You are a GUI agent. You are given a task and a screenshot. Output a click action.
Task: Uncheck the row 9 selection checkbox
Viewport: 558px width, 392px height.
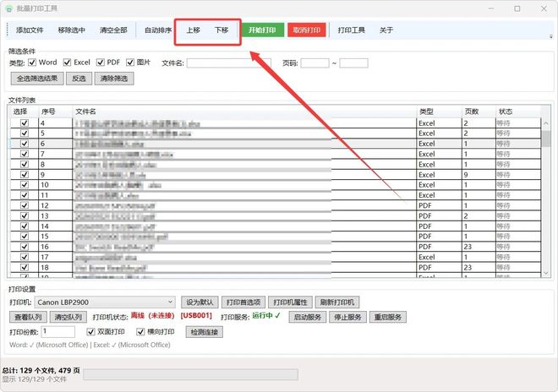click(x=25, y=175)
